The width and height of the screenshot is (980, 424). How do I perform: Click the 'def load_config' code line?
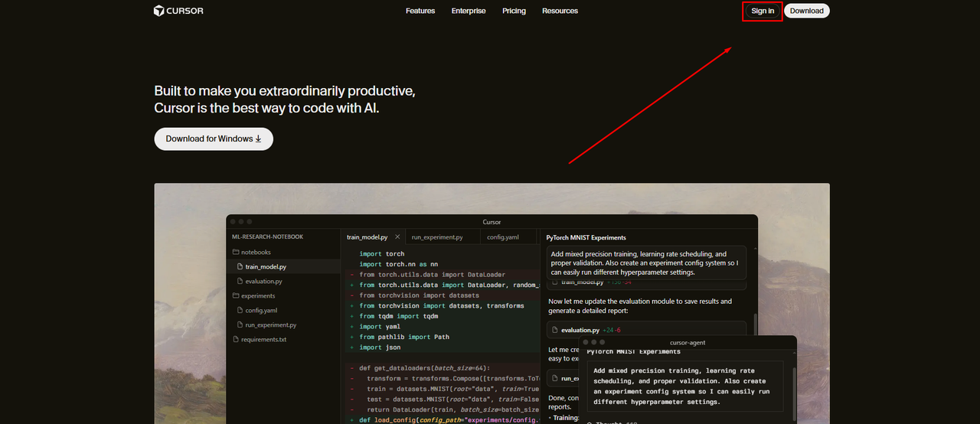[x=449, y=419]
